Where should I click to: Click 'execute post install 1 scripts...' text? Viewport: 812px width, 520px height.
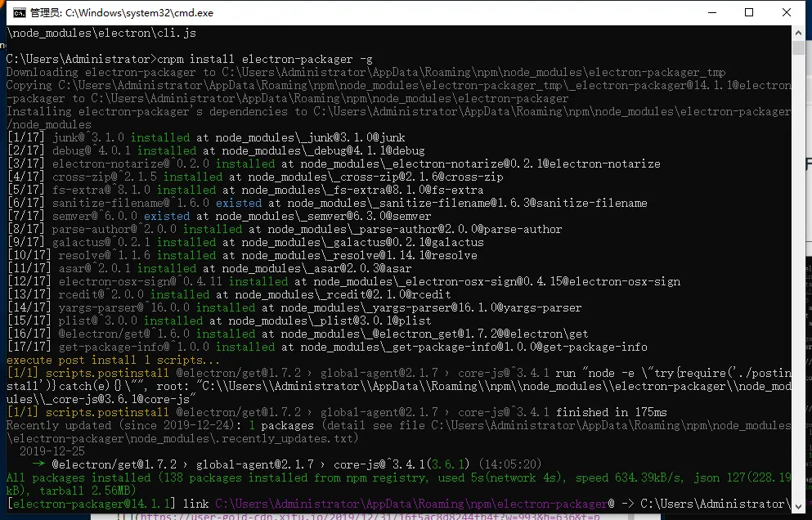point(113,360)
